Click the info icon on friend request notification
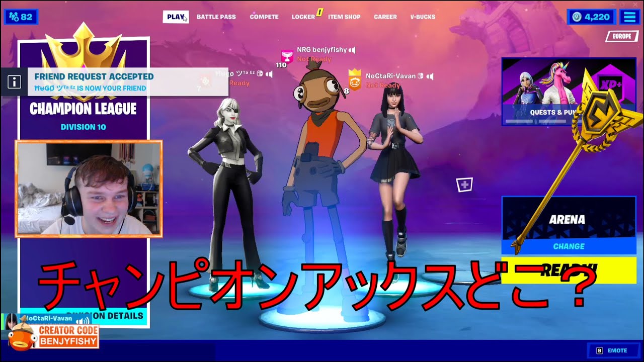This screenshot has width=644, height=362. click(14, 82)
